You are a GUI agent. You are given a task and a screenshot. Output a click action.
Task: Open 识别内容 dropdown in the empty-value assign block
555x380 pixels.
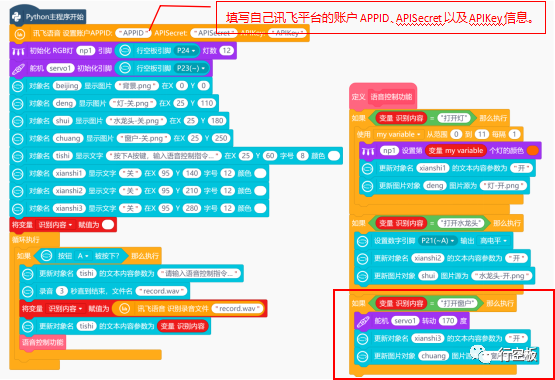tap(55, 225)
